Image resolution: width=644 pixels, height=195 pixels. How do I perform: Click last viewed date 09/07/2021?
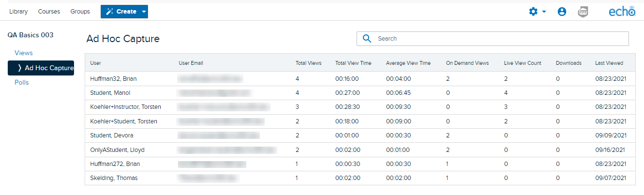[x=611, y=178]
